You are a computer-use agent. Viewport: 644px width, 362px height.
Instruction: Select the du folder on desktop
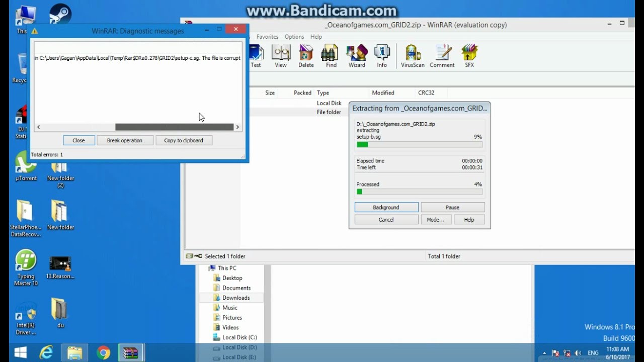(x=60, y=313)
